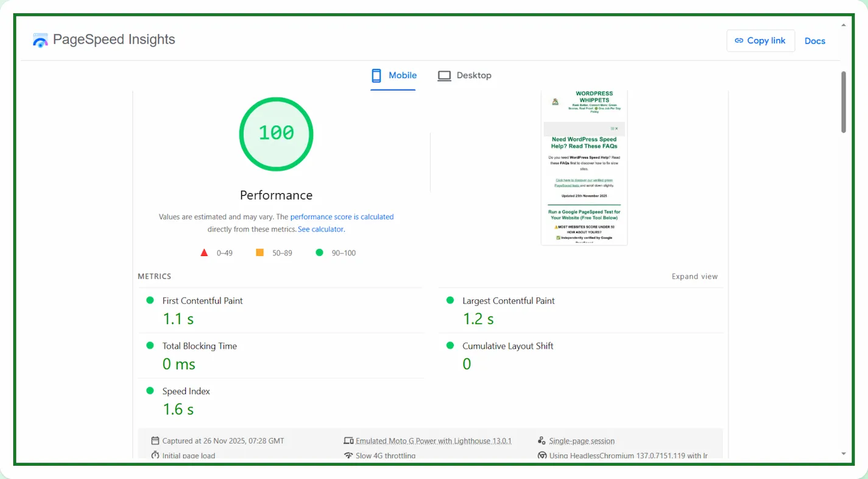Switch to the Desktop tab

click(x=465, y=76)
